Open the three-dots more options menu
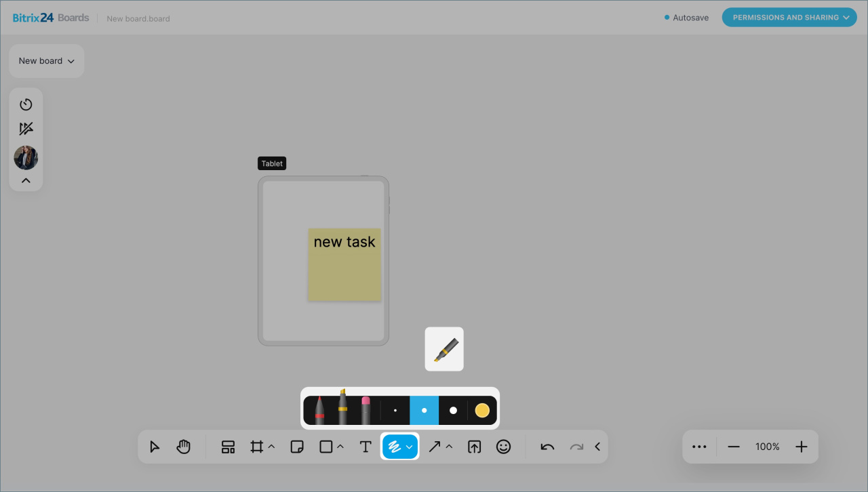Image resolution: width=868 pixels, height=492 pixels. click(x=699, y=447)
